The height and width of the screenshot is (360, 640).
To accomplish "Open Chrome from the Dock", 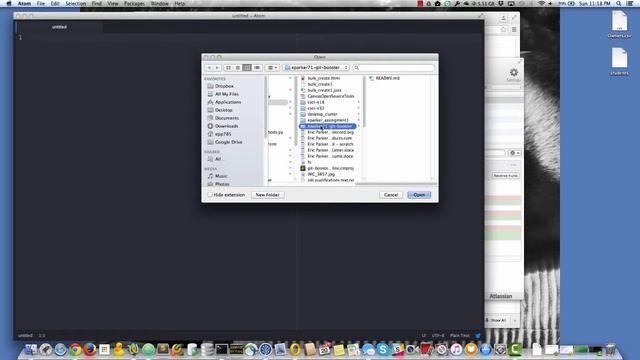I will coord(75,349).
